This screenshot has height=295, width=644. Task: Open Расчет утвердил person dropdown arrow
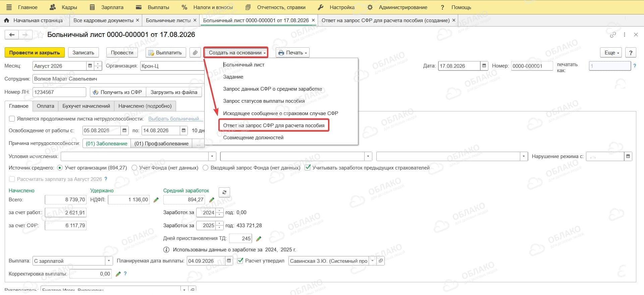372,261
